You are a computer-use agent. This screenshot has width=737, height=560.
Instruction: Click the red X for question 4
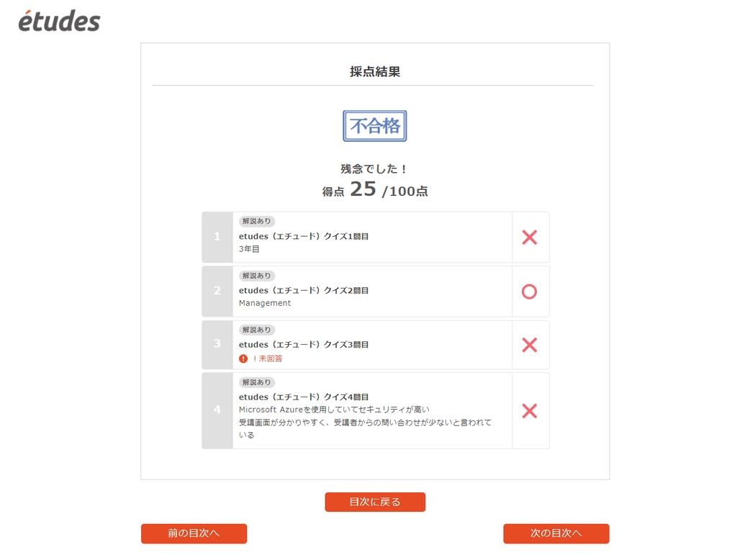(529, 411)
